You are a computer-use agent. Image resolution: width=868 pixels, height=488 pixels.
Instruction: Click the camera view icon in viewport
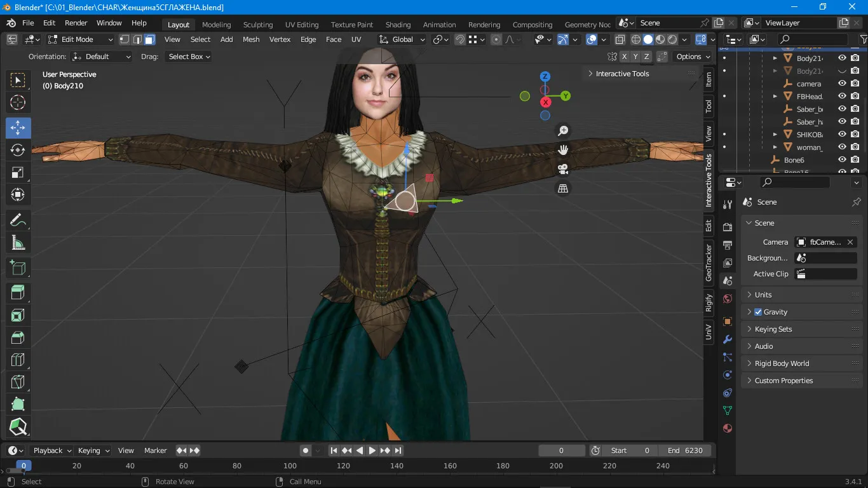pyautogui.click(x=563, y=169)
